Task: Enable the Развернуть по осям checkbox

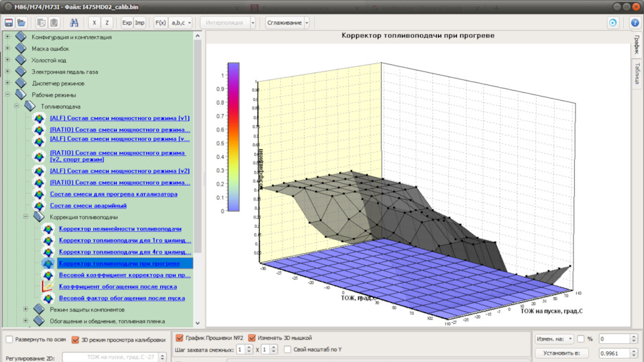Action: (9, 339)
